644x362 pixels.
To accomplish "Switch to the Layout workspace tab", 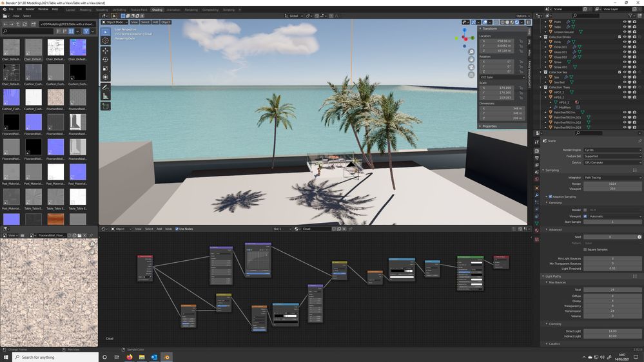I will coord(71,10).
